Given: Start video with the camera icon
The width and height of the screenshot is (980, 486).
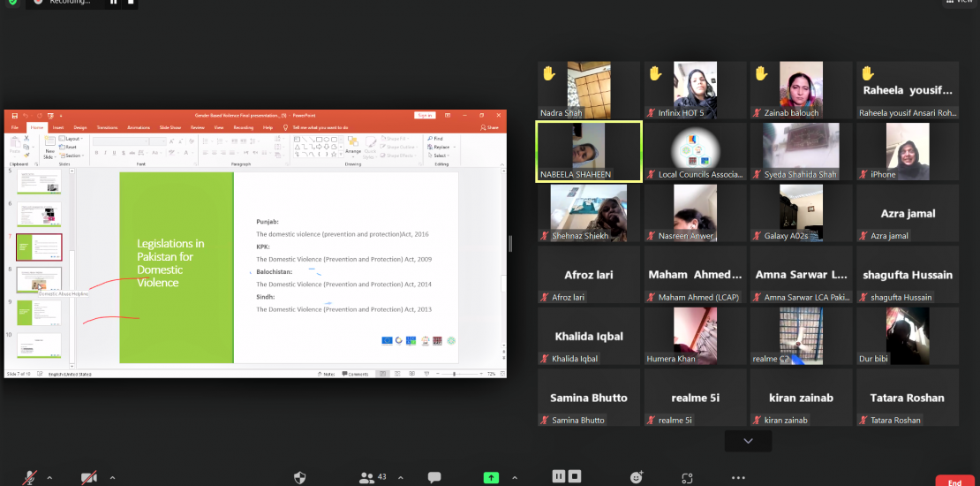Looking at the screenshot, I should click(89, 478).
